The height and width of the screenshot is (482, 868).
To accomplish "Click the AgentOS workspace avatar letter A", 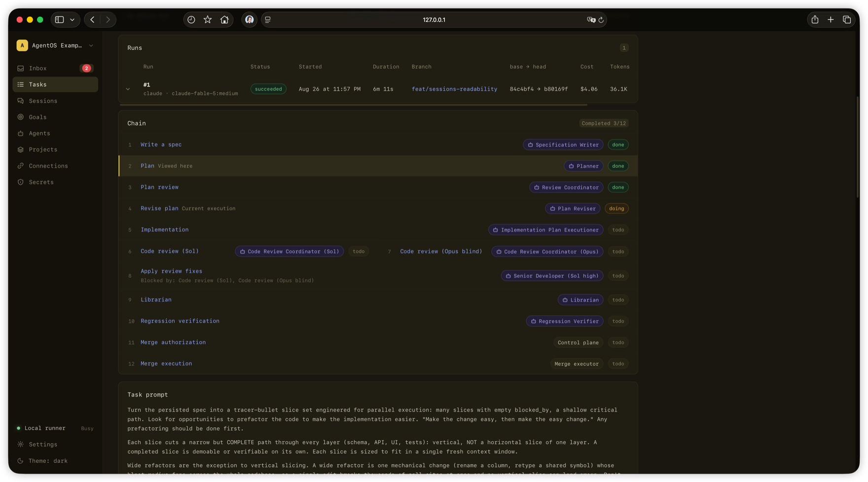I will (x=22, y=45).
